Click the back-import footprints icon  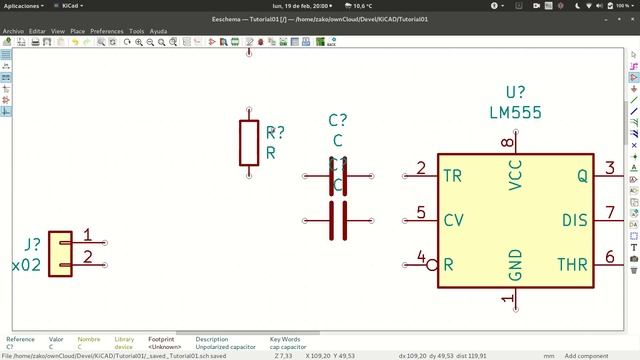[331, 42]
